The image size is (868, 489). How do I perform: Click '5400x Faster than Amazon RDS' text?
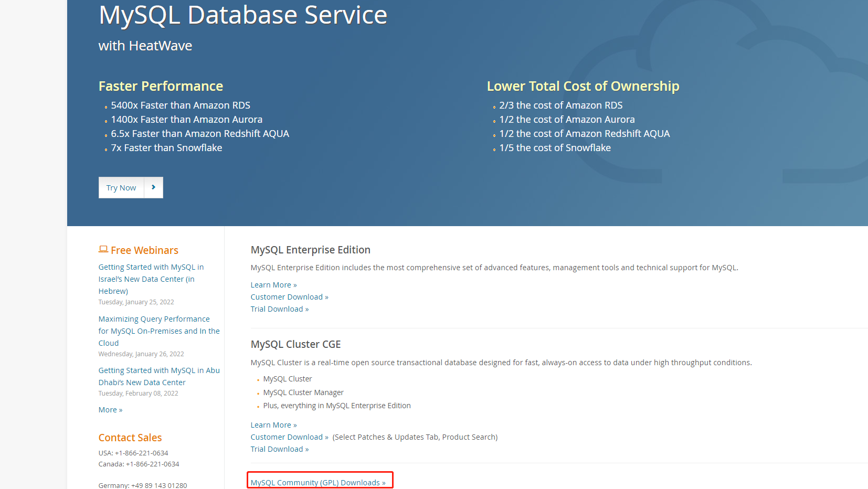point(181,105)
